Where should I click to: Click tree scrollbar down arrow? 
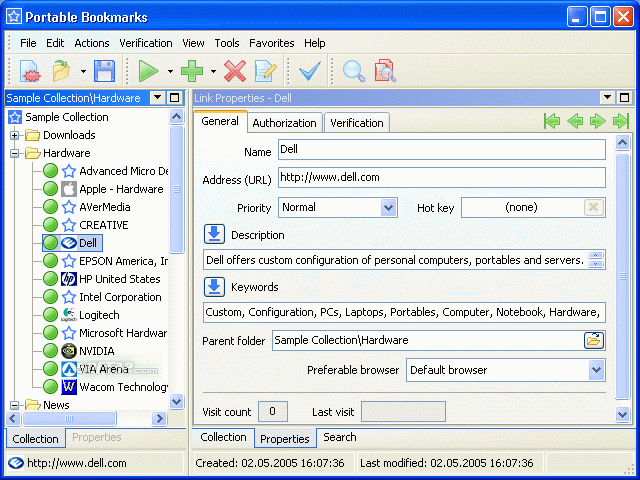tap(176, 401)
